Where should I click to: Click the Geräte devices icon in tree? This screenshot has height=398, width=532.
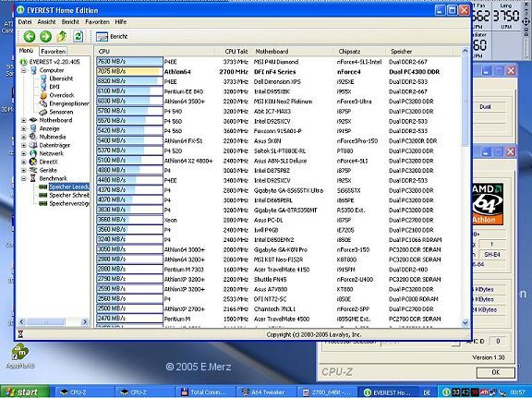33,170
